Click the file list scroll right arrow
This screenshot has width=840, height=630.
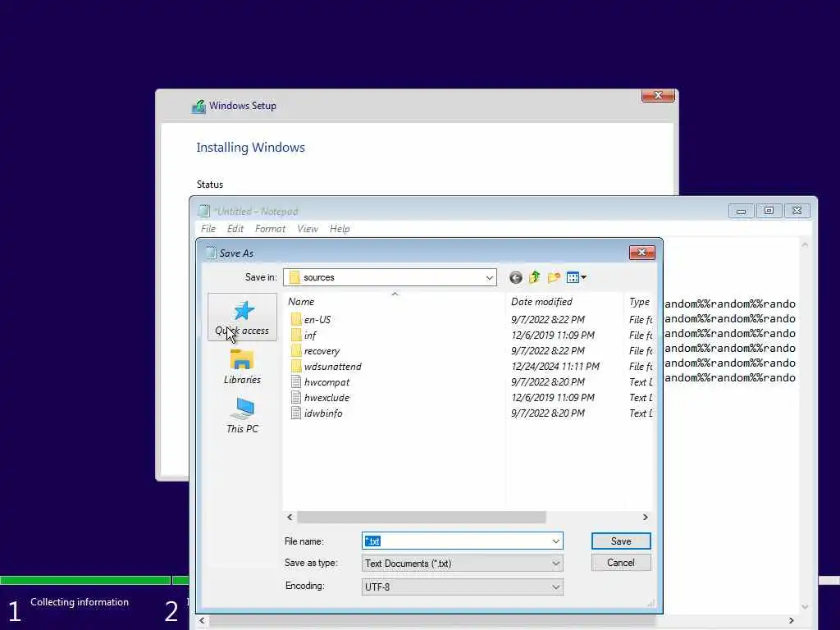click(x=645, y=517)
